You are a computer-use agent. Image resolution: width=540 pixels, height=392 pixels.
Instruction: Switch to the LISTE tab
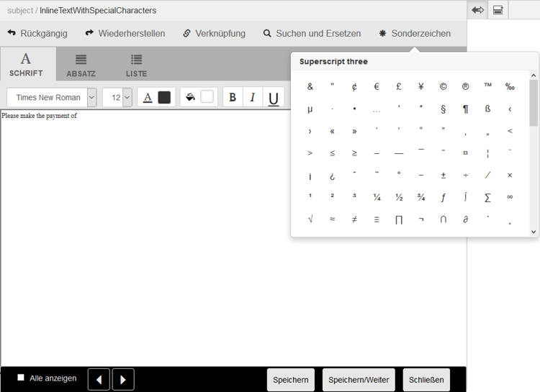click(136, 65)
